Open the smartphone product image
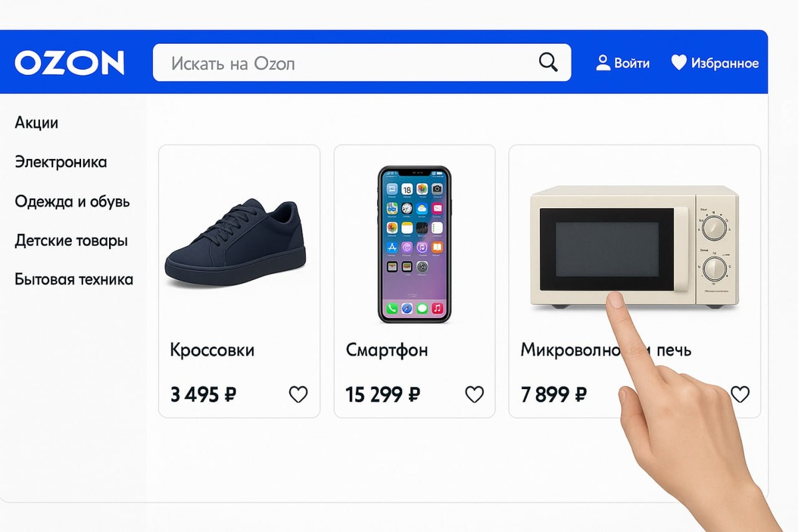Screen dimensions: 798x532 (x=415, y=244)
